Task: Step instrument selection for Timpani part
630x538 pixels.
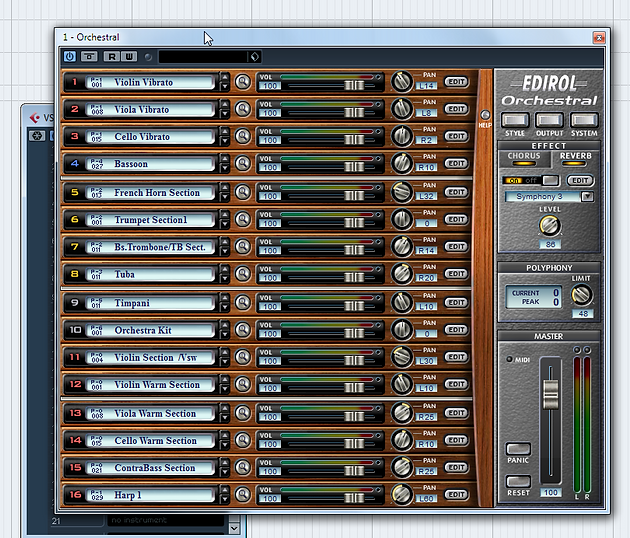Action: pos(225,303)
